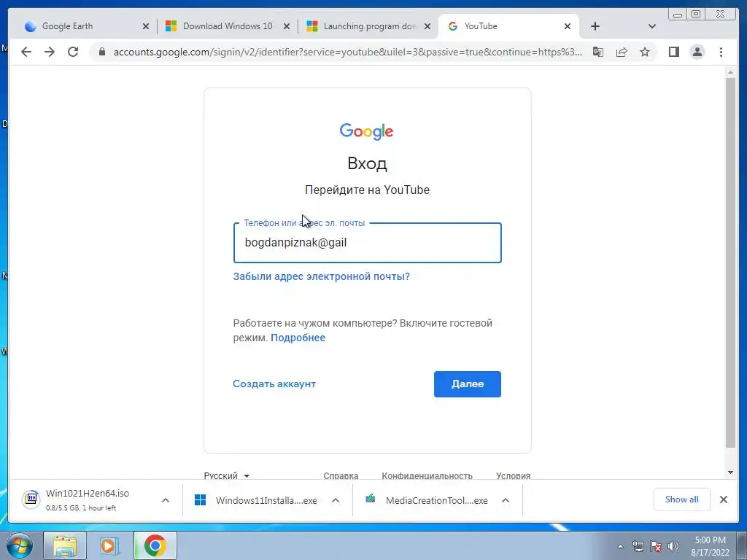747x560 pixels.
Task: Open a new tab
Action: point(595,26)
